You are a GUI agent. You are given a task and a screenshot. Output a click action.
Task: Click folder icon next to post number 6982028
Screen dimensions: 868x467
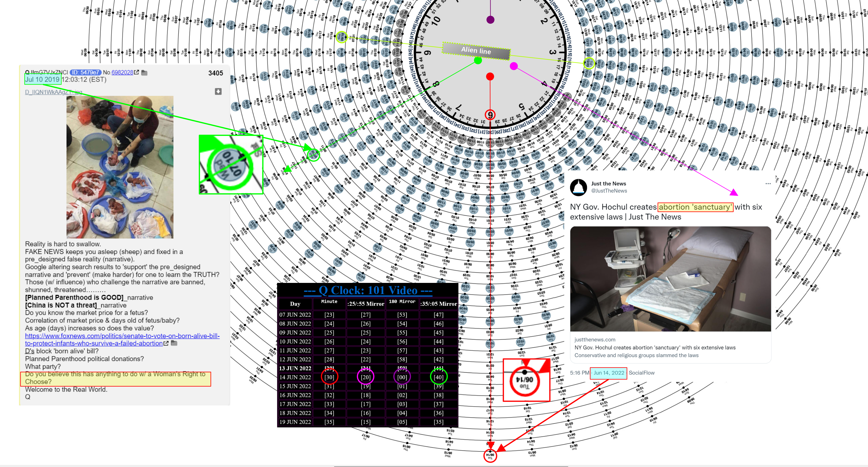(x=144, y=72)
